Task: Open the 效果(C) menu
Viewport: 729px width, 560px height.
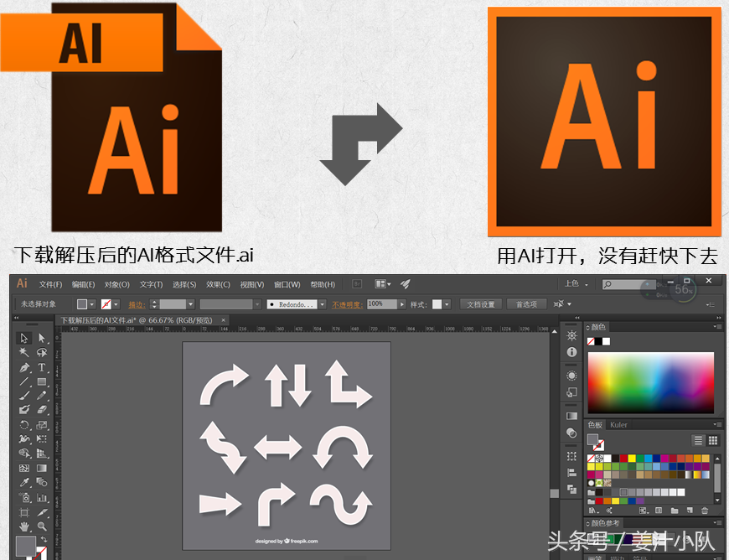Action: [218, 284]
